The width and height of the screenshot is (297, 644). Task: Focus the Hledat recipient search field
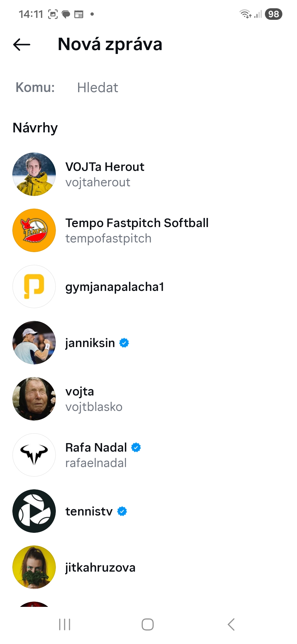(x=165, y=88)
